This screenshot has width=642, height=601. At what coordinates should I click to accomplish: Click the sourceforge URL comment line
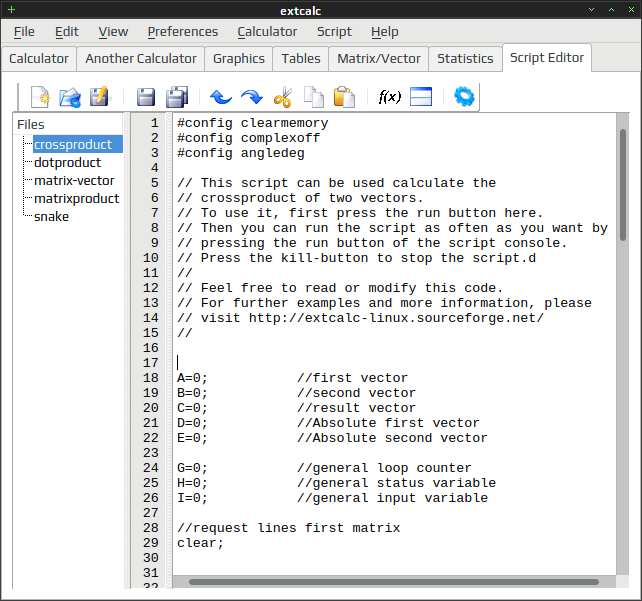click(x=360, y=318)
